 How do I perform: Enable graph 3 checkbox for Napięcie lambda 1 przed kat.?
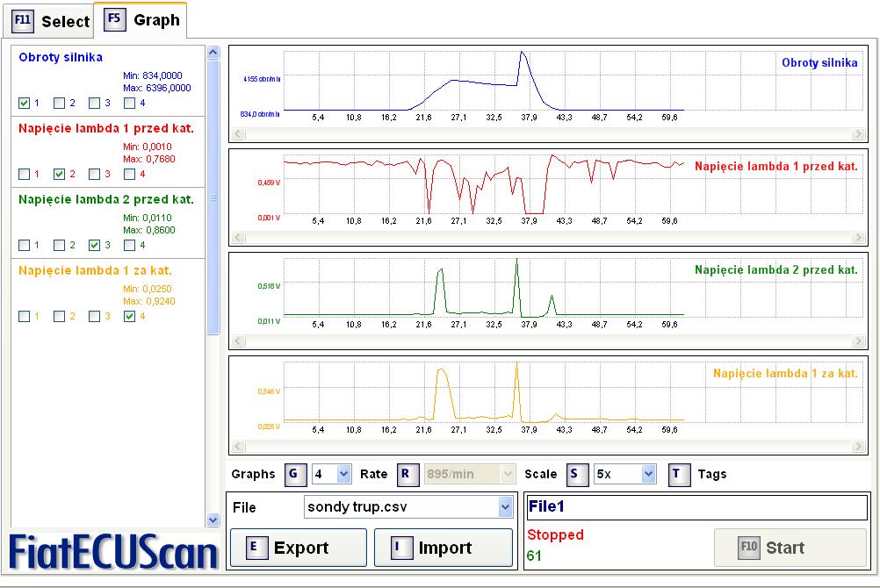95,174
